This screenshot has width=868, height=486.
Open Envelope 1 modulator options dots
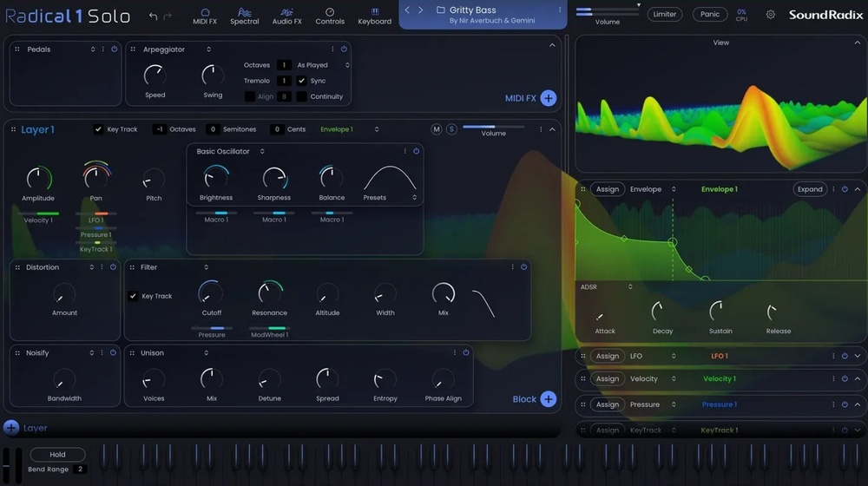coord(833,189)
